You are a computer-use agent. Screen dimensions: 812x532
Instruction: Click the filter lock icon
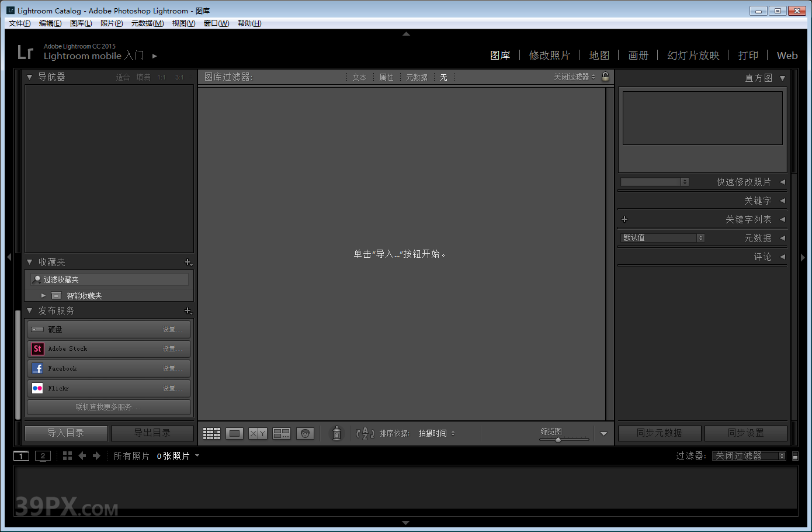[x=605, y=77]
